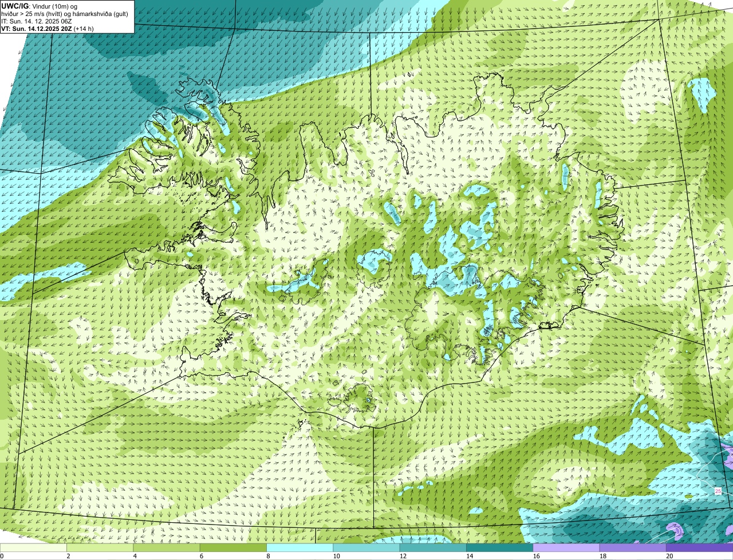Click the legend scale value '0'
733x560 pixels.
[2, 556]
